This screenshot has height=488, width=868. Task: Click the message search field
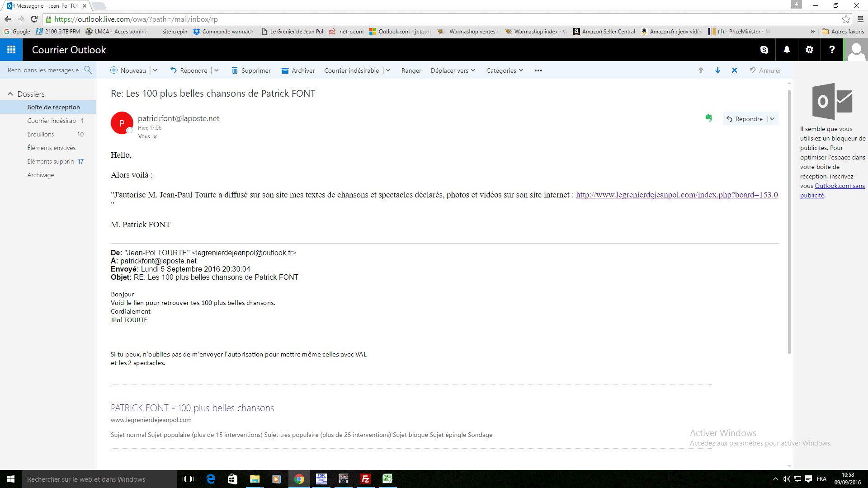pos(45,70)
